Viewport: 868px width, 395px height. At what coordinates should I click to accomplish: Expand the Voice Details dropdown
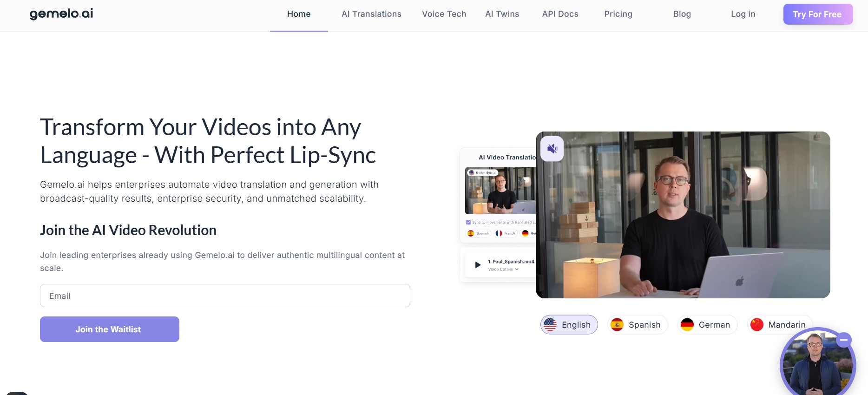coord(503,269)
